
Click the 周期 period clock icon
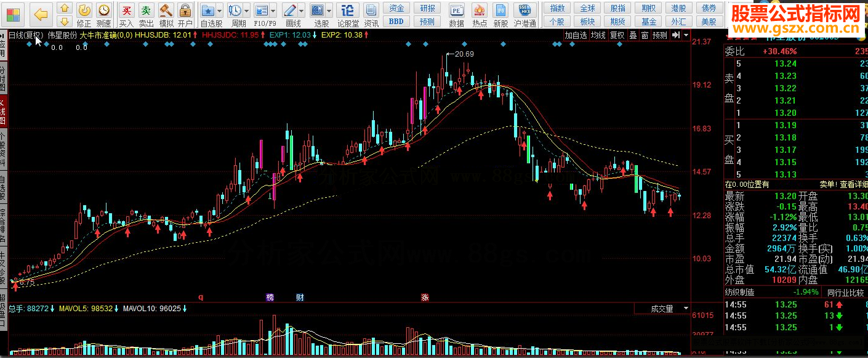tap(235, 10)
